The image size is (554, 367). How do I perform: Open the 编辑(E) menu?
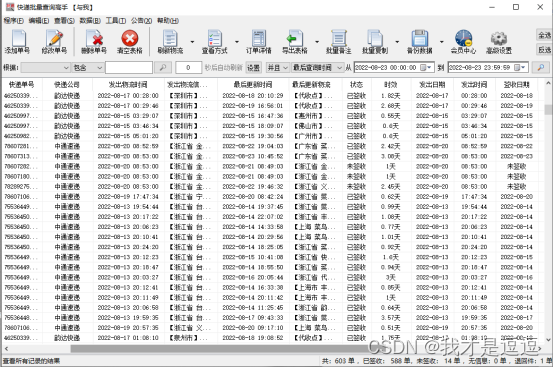coord(39,21)
